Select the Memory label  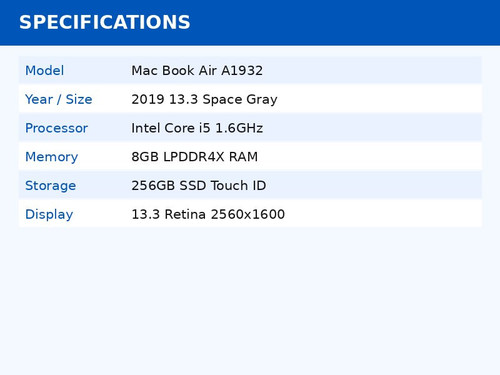click(x=52, y=157)
